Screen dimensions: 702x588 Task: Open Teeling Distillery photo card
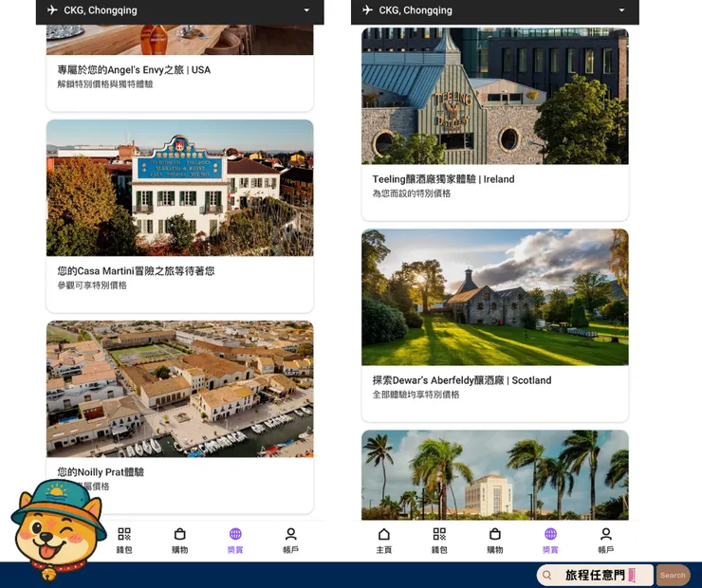pyautogui.click(x=495, y=96)
